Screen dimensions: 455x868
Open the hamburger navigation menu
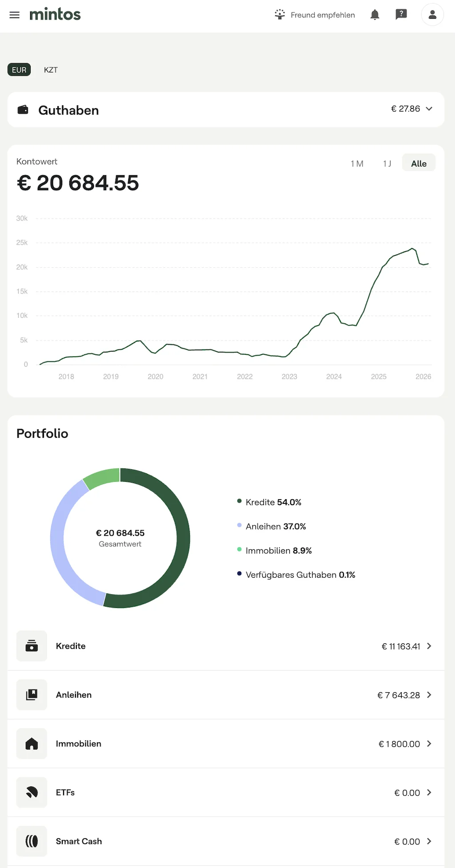pyautogui.click(x=15, y=15)
